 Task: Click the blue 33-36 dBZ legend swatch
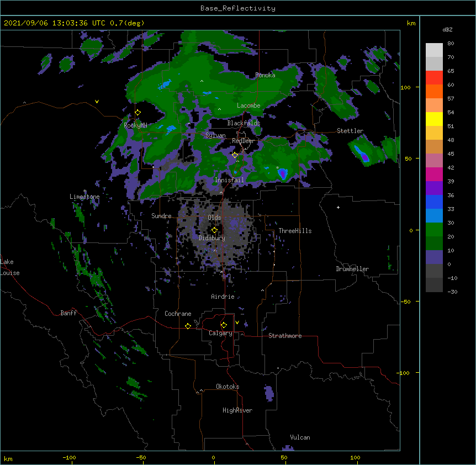pos(434,202)
